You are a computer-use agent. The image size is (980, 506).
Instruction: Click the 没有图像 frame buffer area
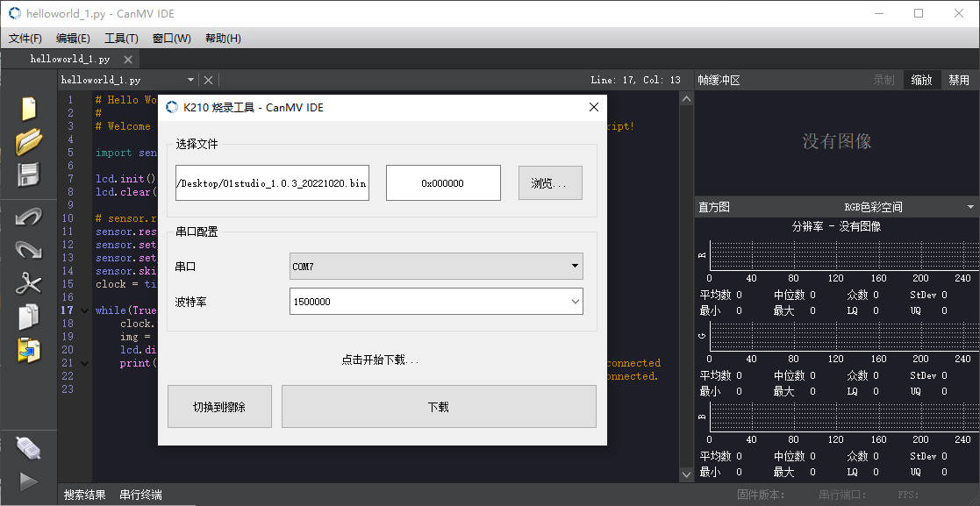836,141
